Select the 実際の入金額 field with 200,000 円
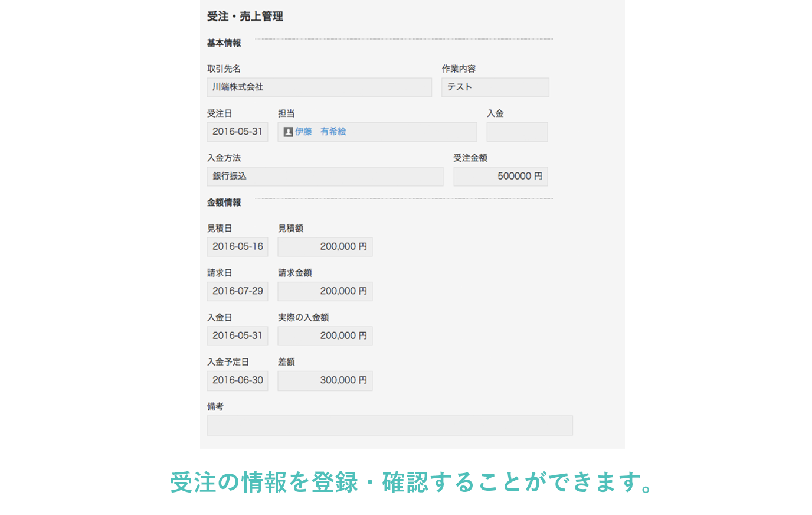The image size is (812, 515). coord(325,336)
